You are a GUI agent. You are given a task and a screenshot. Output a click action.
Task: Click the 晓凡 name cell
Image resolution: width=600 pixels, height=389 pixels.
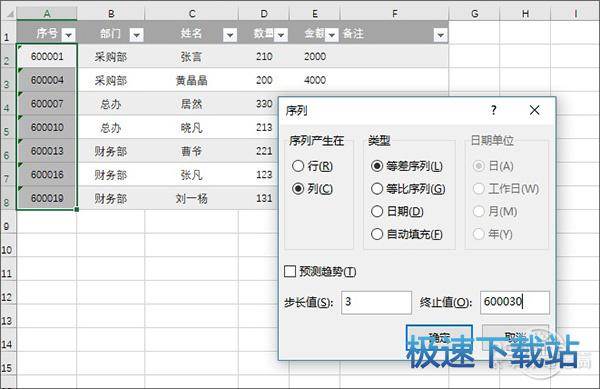coord(192,127)
